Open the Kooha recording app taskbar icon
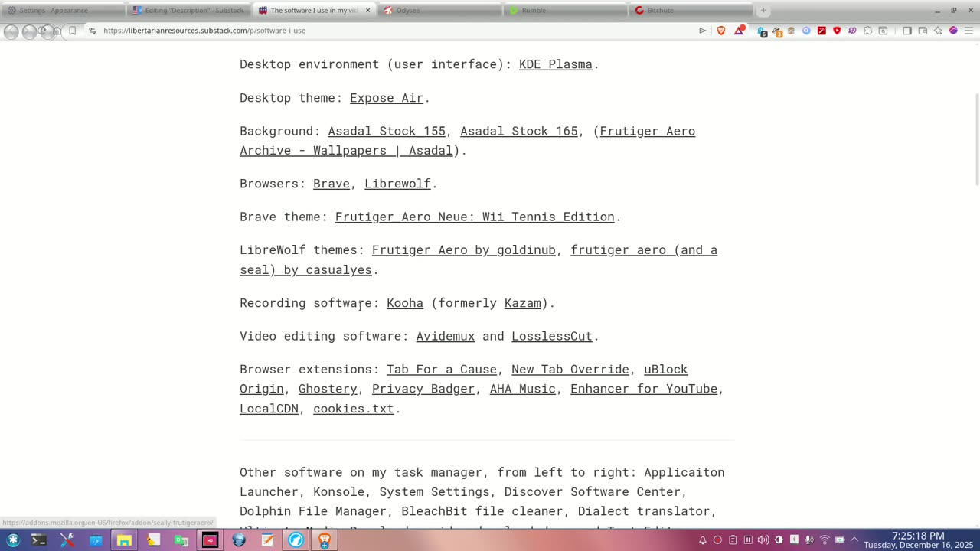The width and height of the screenshot is (980, 551). tap(210, 540)
